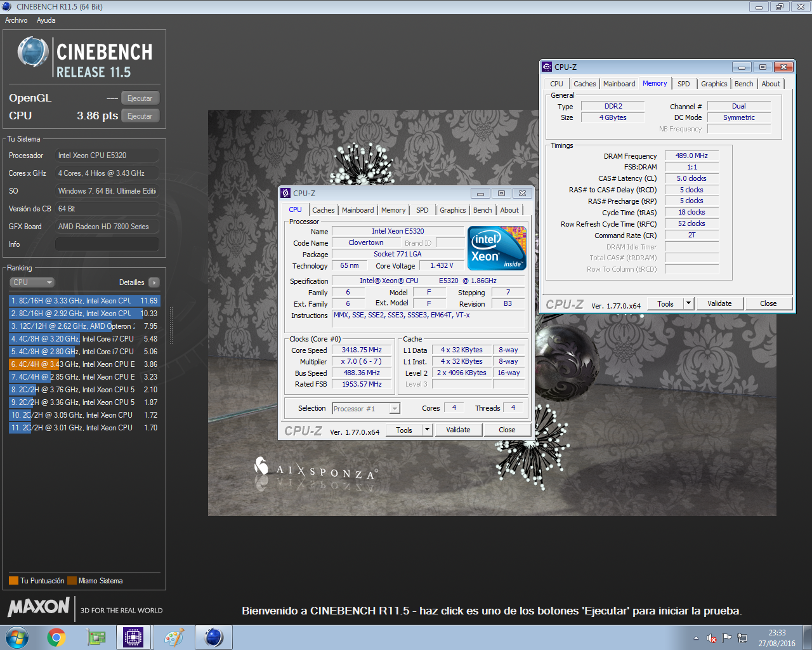
Task: Click the GFX Board field AMD Radeon
Action: click(x=107, y=227)
